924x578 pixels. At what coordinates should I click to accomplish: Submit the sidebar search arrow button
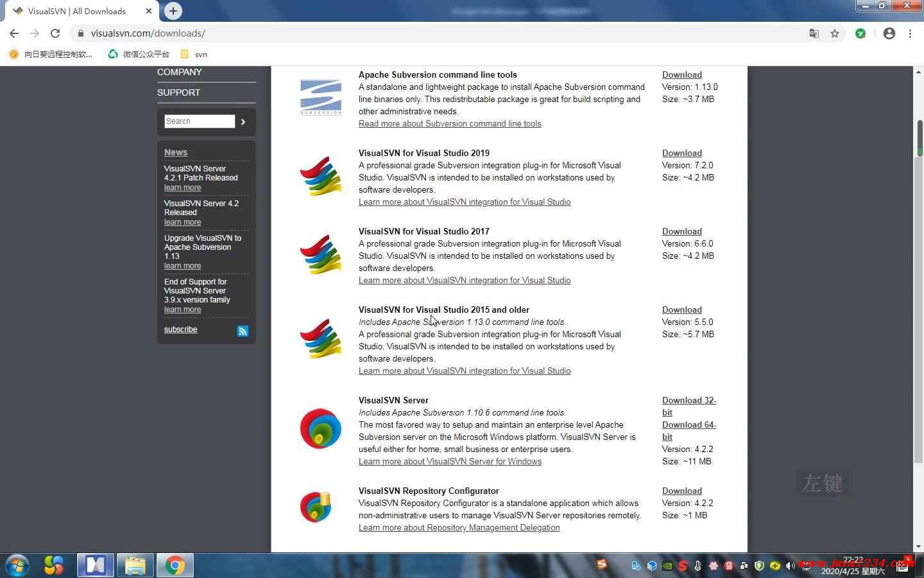pos(243,121)
